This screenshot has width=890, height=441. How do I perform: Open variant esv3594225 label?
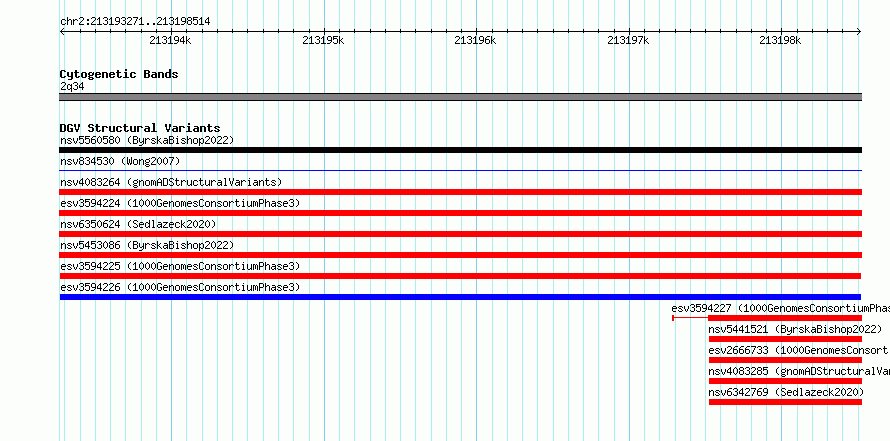coord(180,266)
